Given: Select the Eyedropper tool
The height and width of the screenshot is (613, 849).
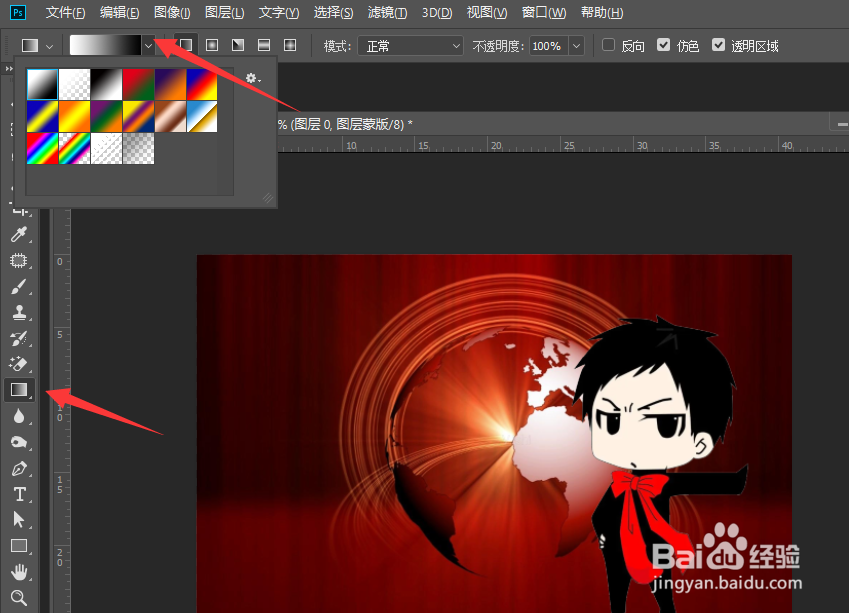Looking at the screenshot, I should pos(19,234).
